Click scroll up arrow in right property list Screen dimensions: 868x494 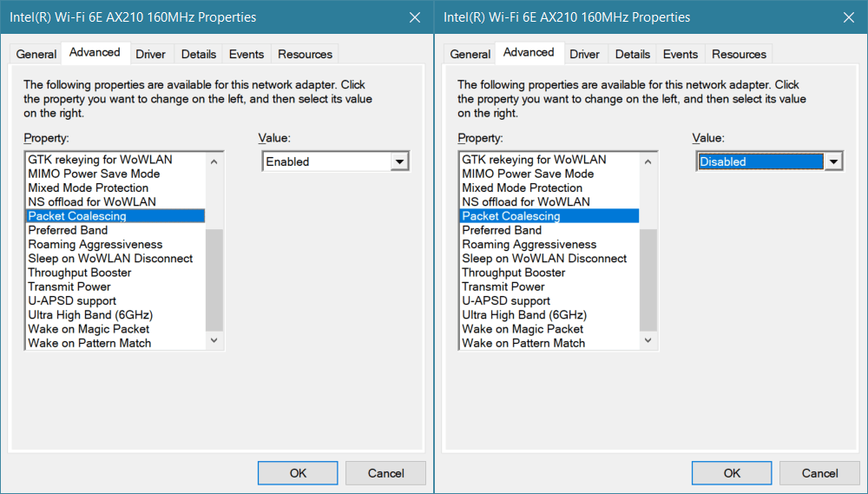click(x=648, y=161)
